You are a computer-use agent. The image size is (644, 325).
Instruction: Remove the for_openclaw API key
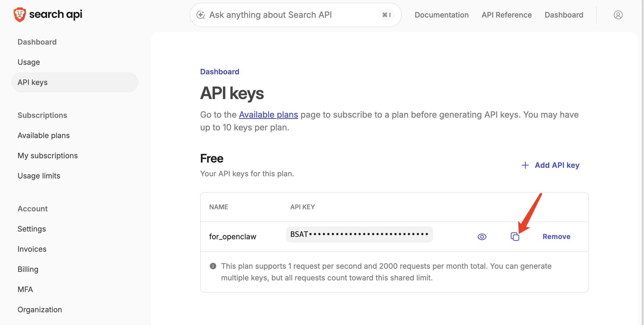556,237
